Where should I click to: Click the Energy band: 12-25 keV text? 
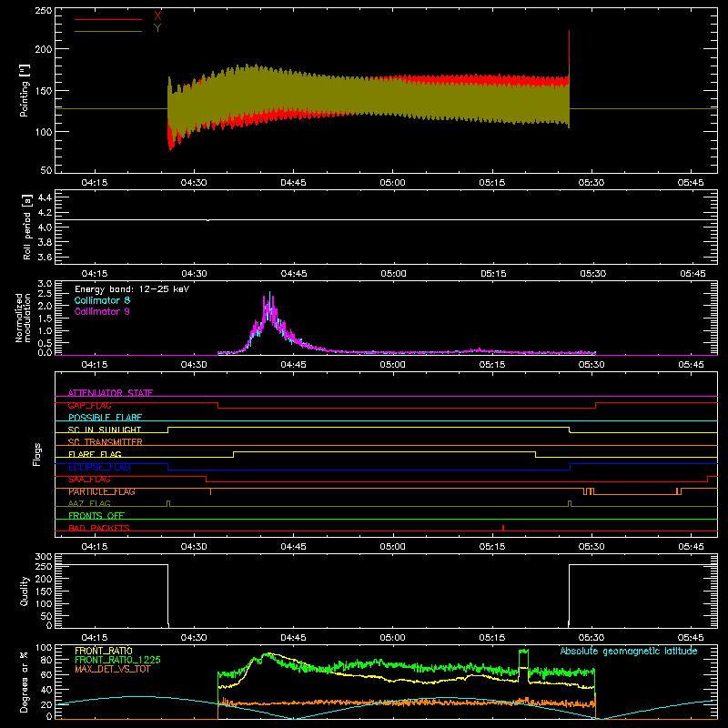coord(132,289)
